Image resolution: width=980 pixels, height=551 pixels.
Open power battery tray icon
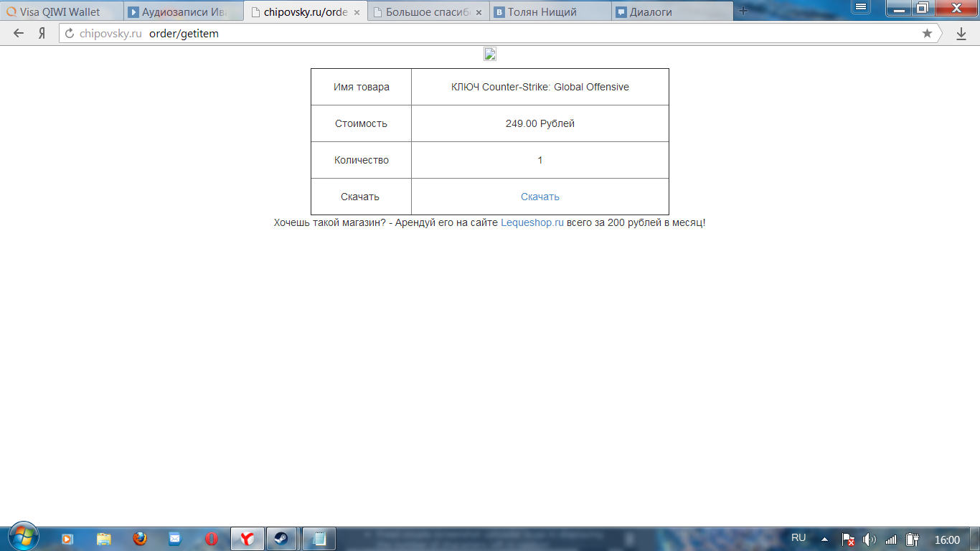click(x=913, y=540)
